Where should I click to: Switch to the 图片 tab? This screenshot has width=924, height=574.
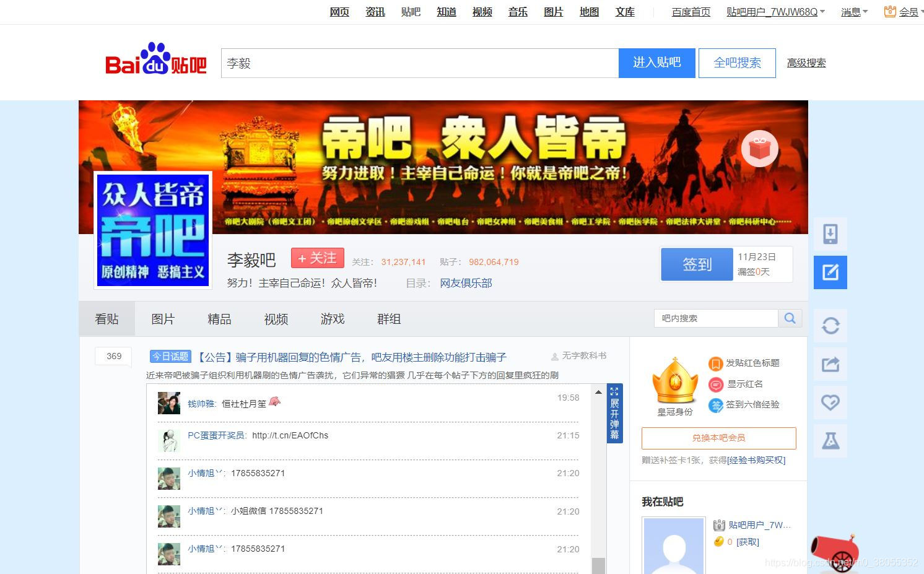tap(163, 319)
